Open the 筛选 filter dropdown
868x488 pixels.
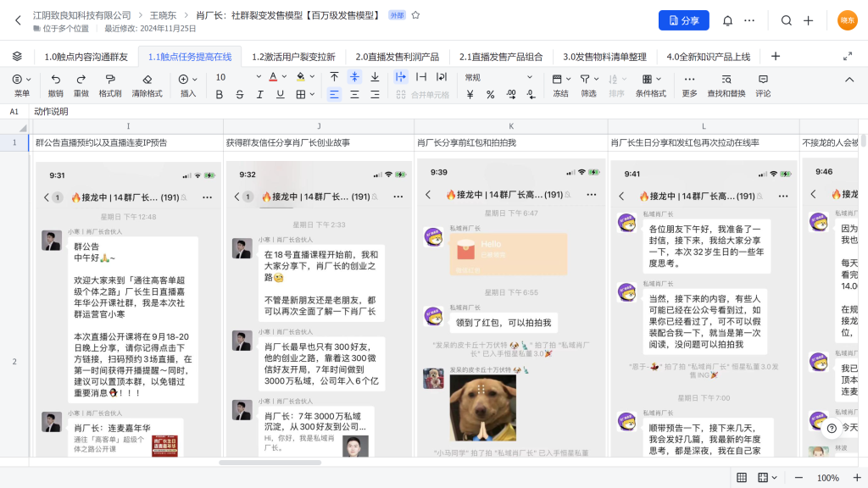pyautogui.click(x=589, y=86)
